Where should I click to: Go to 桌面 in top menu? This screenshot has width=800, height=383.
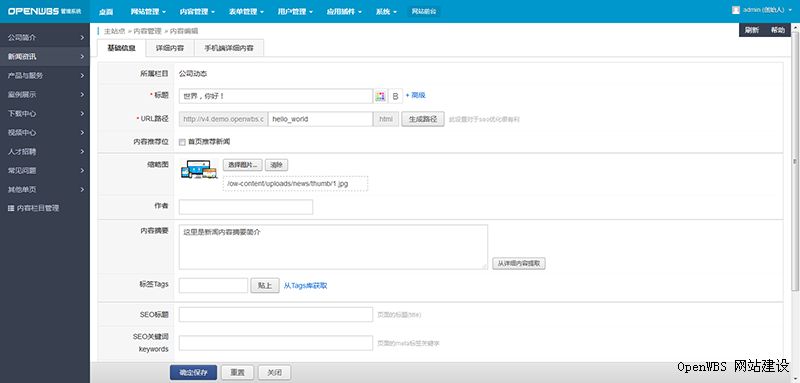point(106,12)
